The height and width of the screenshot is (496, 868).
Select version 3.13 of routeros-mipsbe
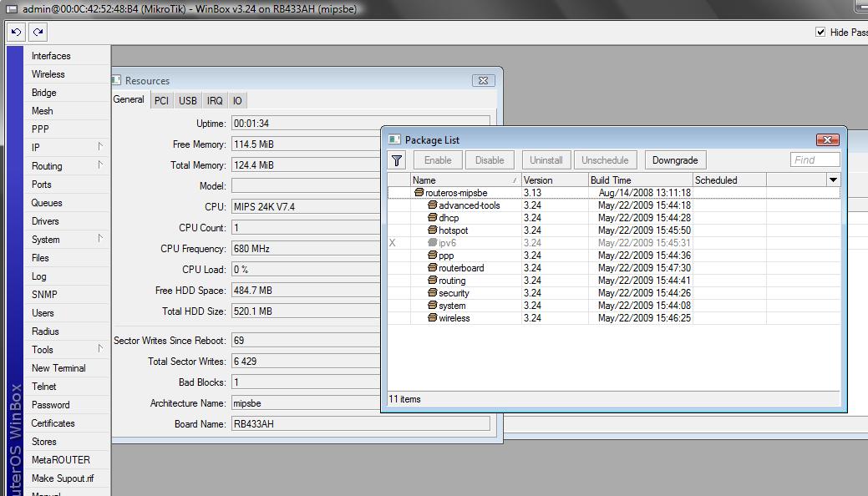[x=532, y=193]
